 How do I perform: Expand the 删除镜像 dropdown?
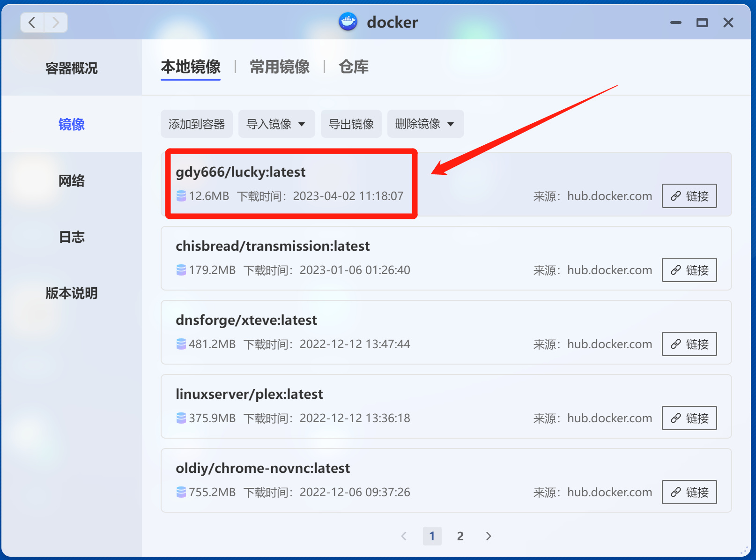pos(426,124)
